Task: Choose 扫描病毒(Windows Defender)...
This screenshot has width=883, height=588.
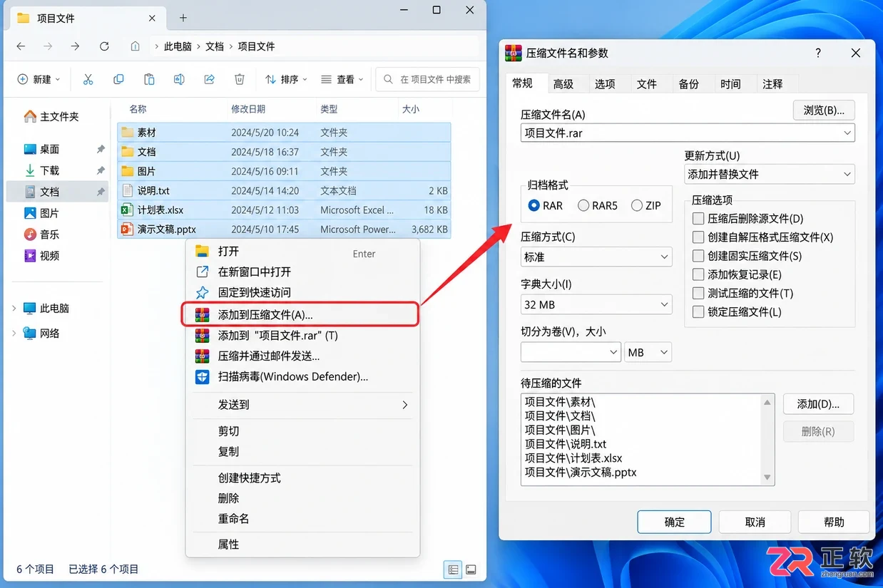Action: (302, 376)
